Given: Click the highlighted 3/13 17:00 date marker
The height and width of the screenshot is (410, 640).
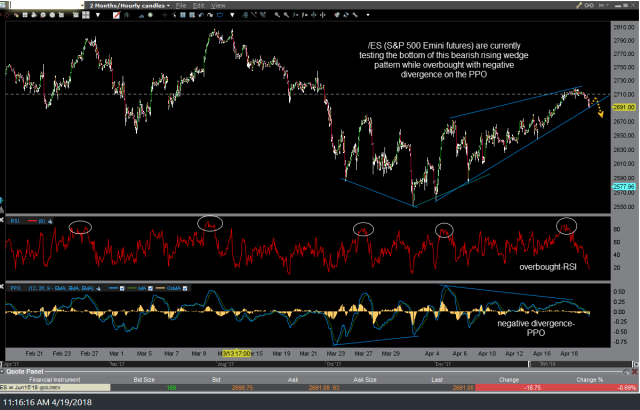Looking at the screenshot, I should pos(236,353).
